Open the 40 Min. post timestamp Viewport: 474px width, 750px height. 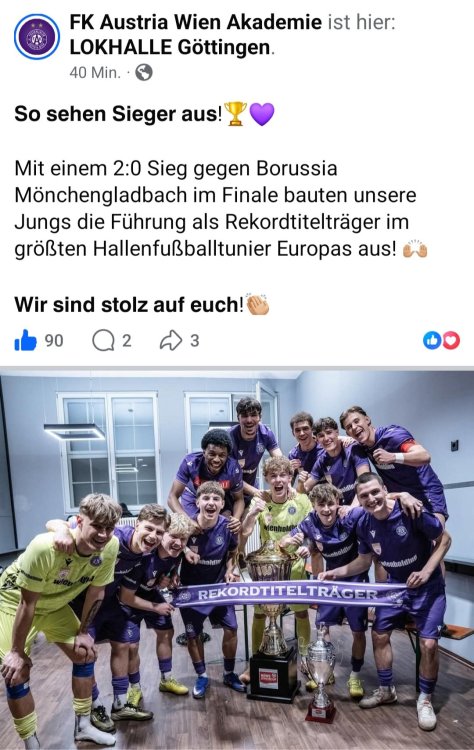click(x=95, y=72)
